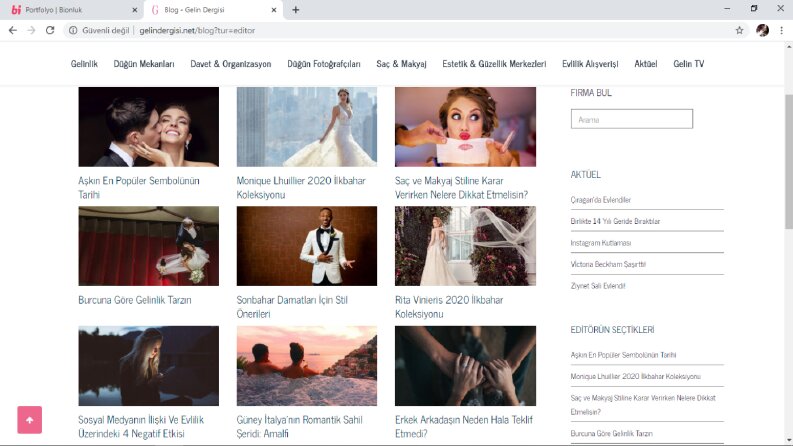Open 'Instagram Kutlaması' sidebar link
Screen dimensions: 793x446
(x=600, y=243)
